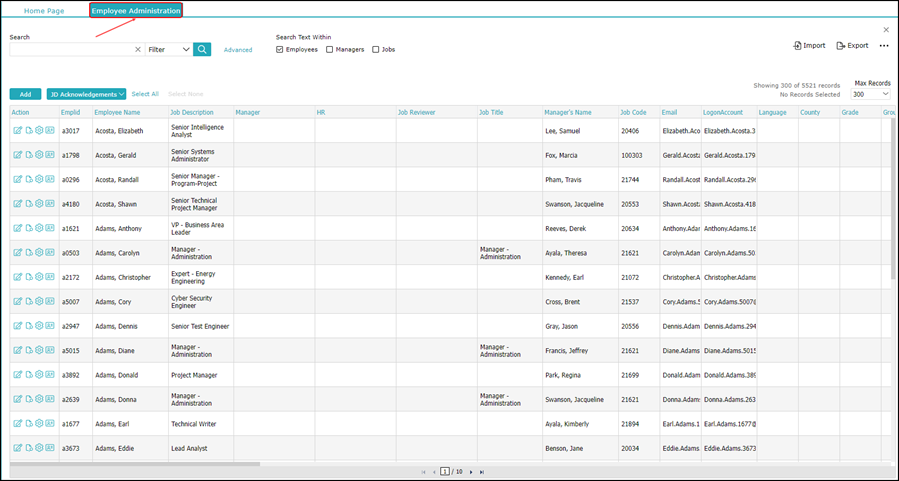The width and height of the screenshot is (899, 481).
Task: Open the three-dots more options menu
Action: coord(884,46)
